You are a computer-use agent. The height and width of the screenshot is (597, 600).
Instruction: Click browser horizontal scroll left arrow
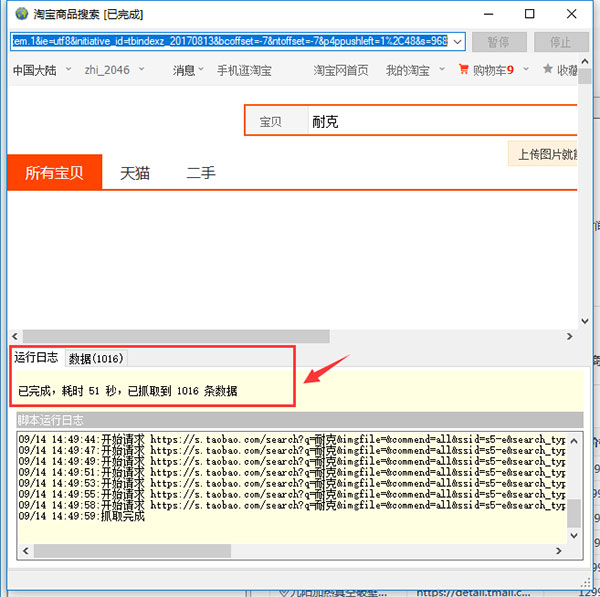(x=15, y=336)
